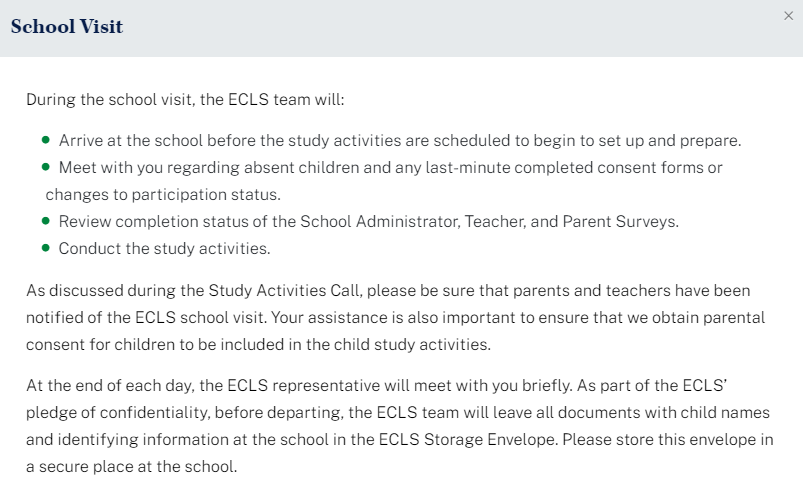
Task: Click the green bullet before "Conduct the study activities"
Action: tap(46, 248)
